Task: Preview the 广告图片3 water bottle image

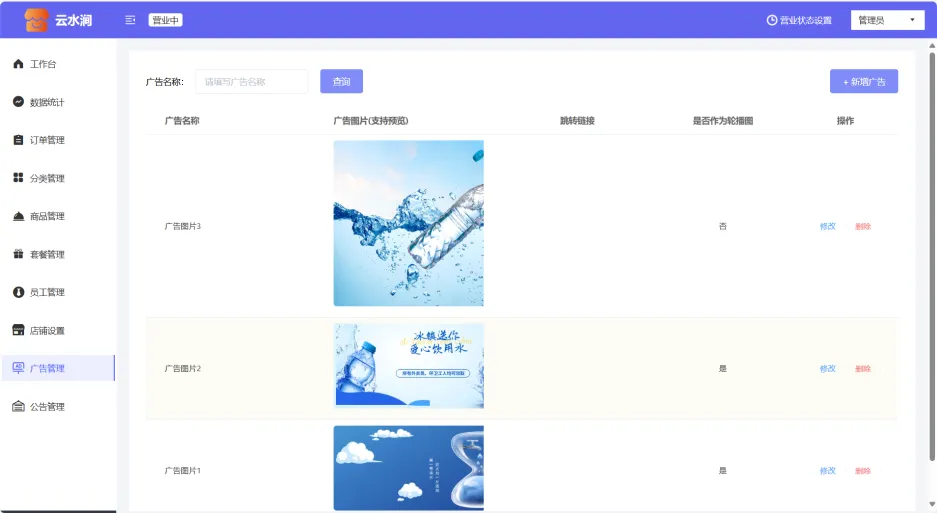Action: [408, 223]
